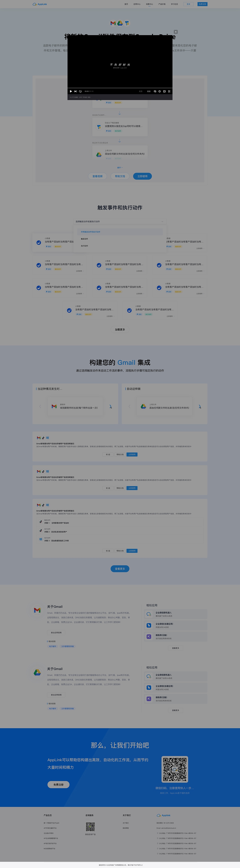
Task: Select 所有触发动作和执行动作 option
Action: coord(120,232)
